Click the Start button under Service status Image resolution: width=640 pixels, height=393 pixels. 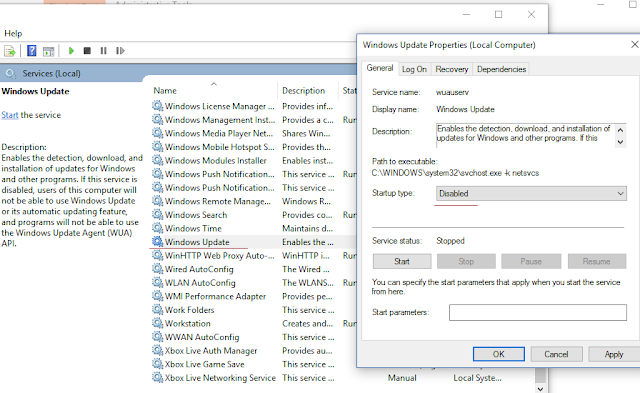(x=402, y=261)
